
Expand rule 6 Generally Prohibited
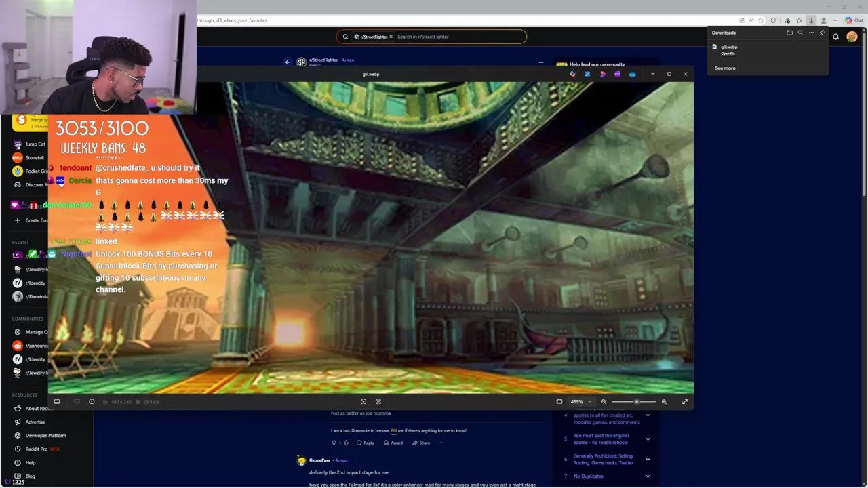point(648,459)
